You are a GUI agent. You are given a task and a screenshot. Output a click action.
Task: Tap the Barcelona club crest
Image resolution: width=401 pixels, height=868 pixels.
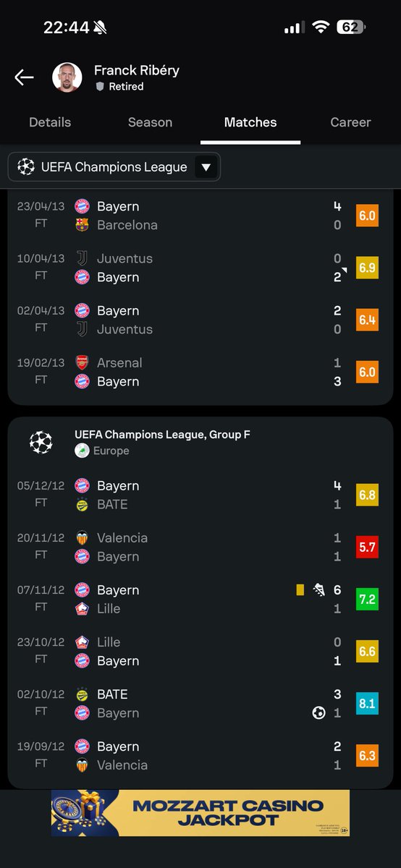(x=82, y=225)
